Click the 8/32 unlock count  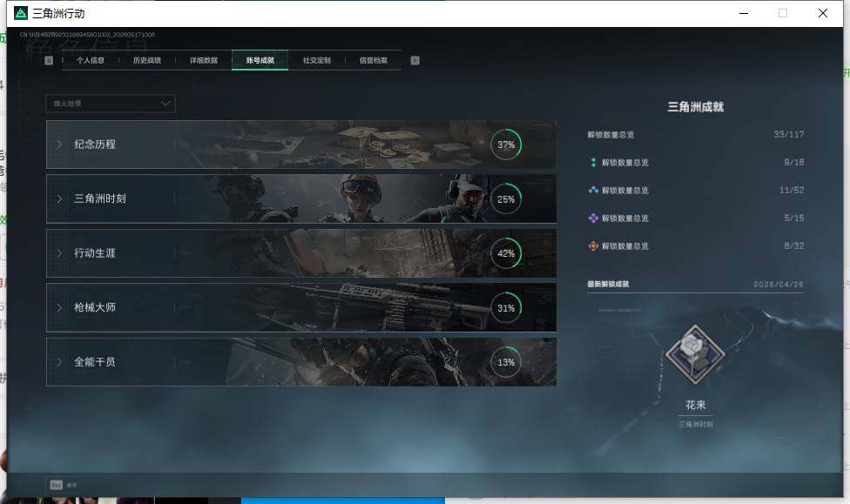click(793, 245)
